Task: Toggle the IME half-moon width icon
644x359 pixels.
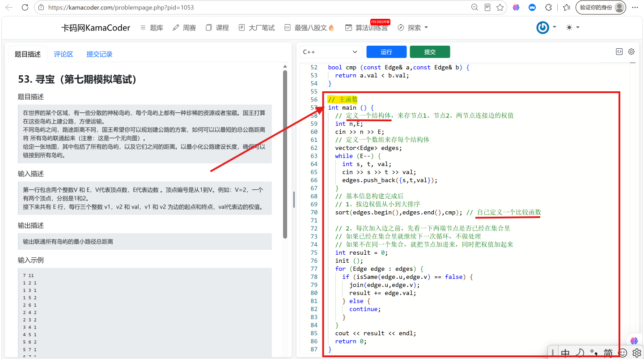Action: click(x=580, y=353)
